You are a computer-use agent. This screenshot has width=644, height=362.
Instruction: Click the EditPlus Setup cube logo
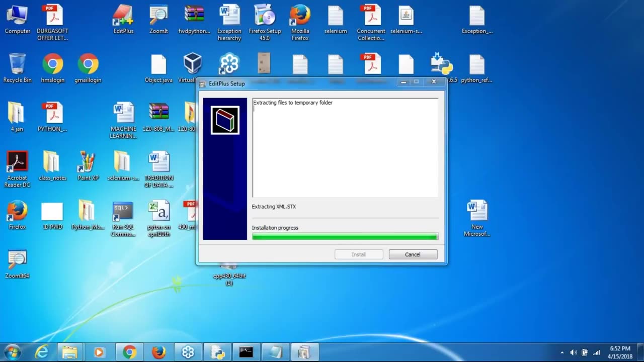point(225,120)
